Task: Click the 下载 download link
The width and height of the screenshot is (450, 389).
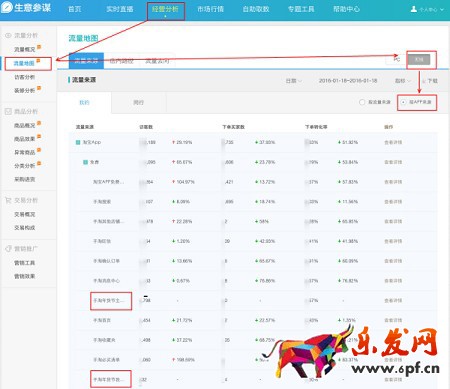Action: (x=433, y=81)
